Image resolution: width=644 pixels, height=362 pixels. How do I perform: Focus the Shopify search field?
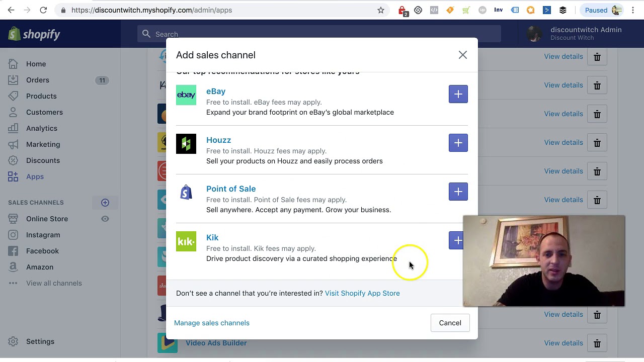tap(319, 34)
